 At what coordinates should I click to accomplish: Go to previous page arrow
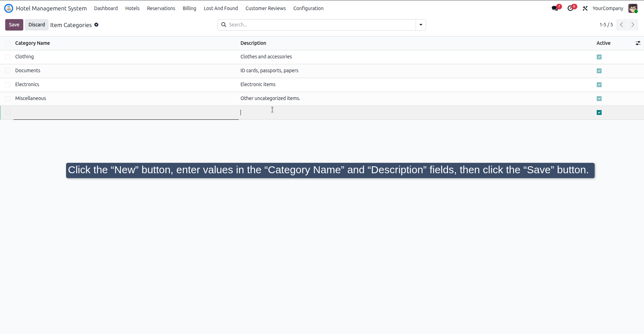621,25
